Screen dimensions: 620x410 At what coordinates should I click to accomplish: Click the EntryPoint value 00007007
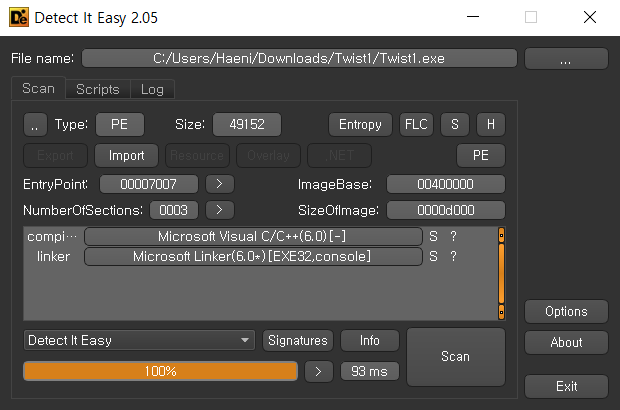pos(149,184)
